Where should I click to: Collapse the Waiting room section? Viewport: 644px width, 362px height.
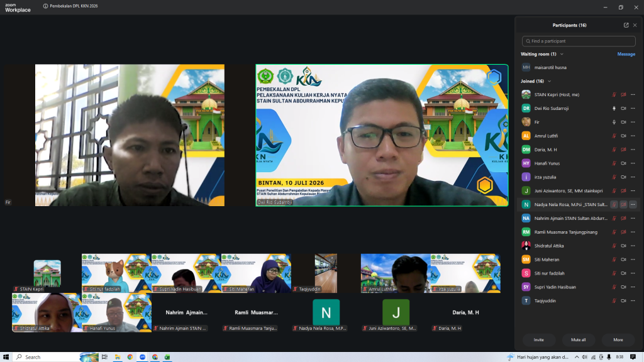tap(562, 54)
